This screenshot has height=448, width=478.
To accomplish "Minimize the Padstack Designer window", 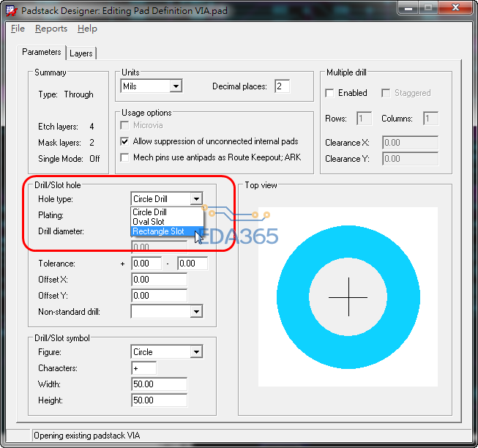I will click(408, 8).
